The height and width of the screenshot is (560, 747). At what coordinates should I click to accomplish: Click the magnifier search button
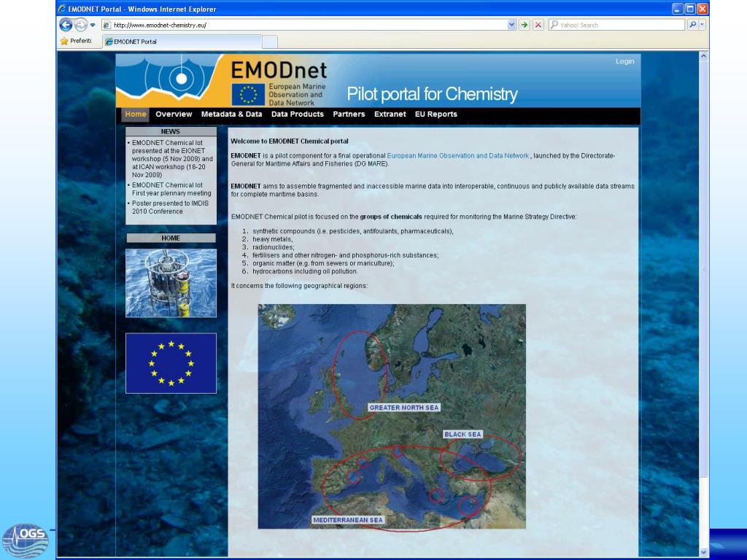coord(693,25)
